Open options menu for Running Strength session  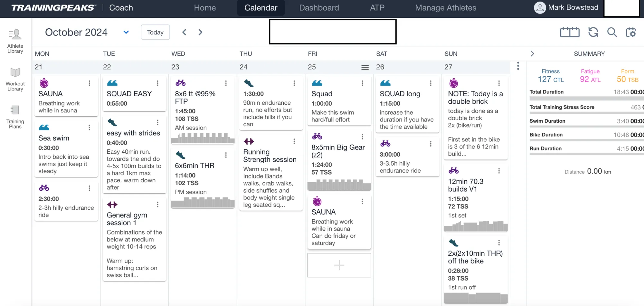294,141
